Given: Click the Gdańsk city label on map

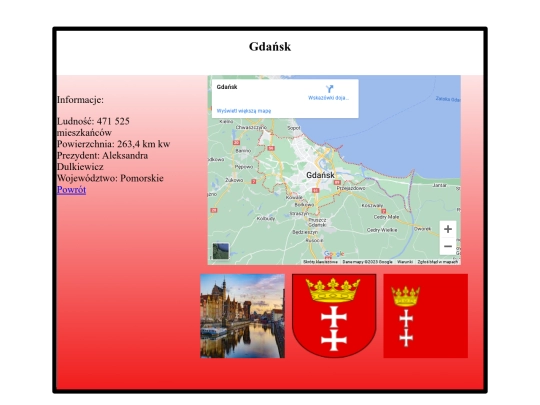Looking at the screenshot, I should pos(320,175).
